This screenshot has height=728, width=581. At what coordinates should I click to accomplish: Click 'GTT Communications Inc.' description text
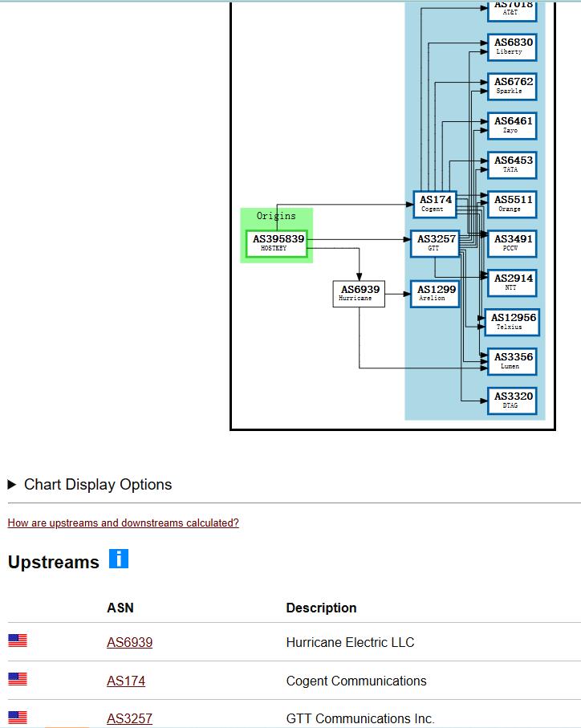click(360, 718)
